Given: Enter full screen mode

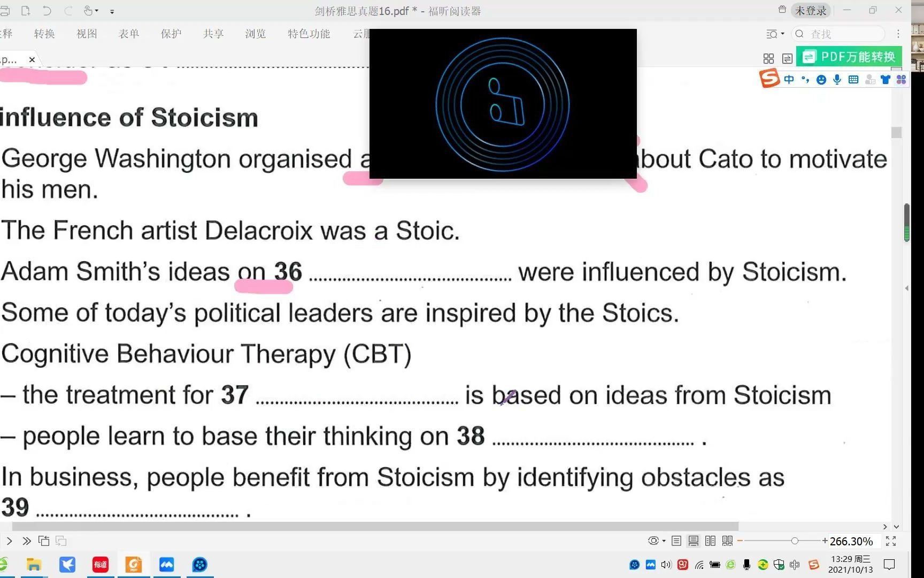Looking at the screenshot, I should (x=891, y=541).
